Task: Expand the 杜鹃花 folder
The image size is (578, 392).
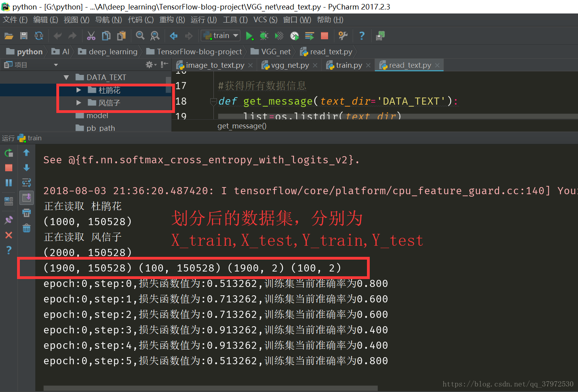Action: tap(79, 90)
